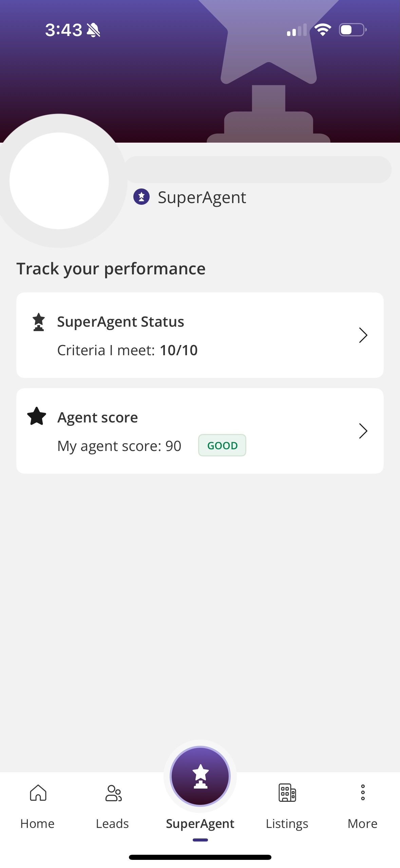Click the SuperAgent badge icon beside name
Image resolution: width=400 pixels, height=868 pixels.
pyautogui.click(x=141, y=197)
